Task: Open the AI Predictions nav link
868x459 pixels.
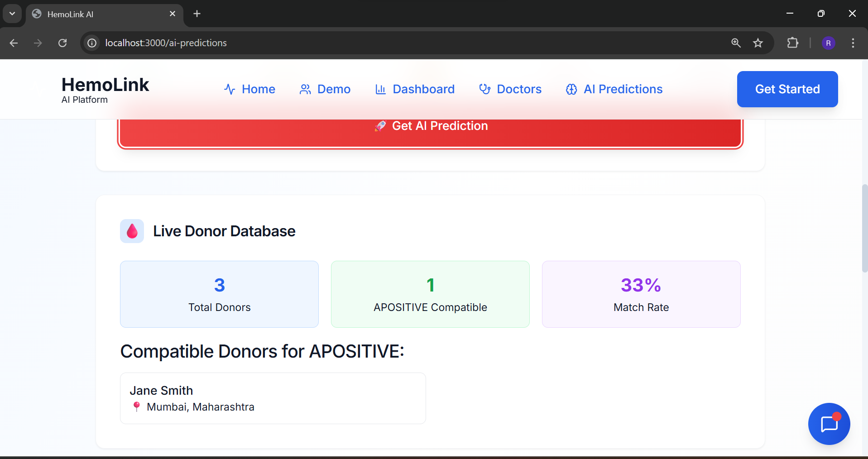Action: 614,89
